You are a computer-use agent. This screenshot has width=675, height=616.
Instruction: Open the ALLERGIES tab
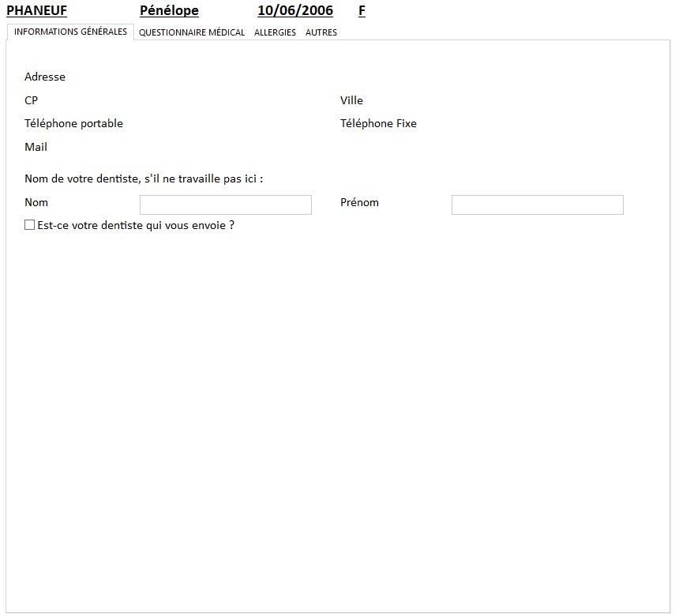[275, 32]
